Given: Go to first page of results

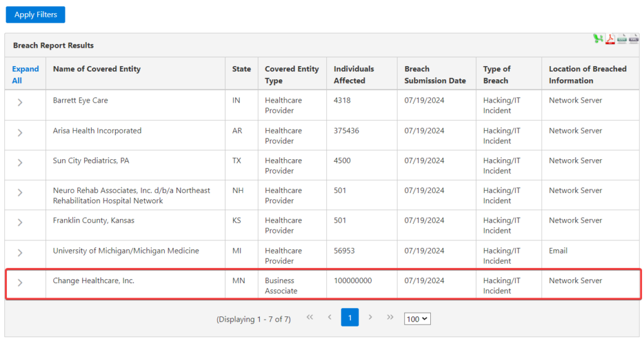Looking at the screenshot, I should (309, 318).
